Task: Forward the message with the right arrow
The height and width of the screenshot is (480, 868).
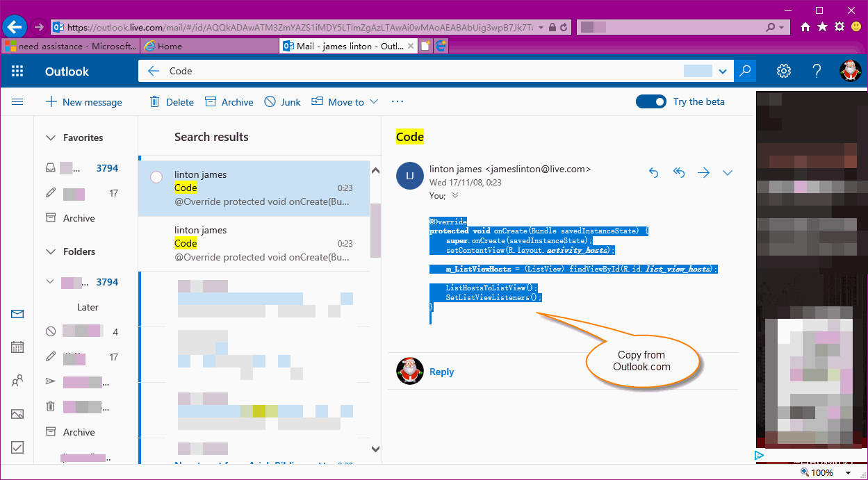Action: tap(703, 172)
